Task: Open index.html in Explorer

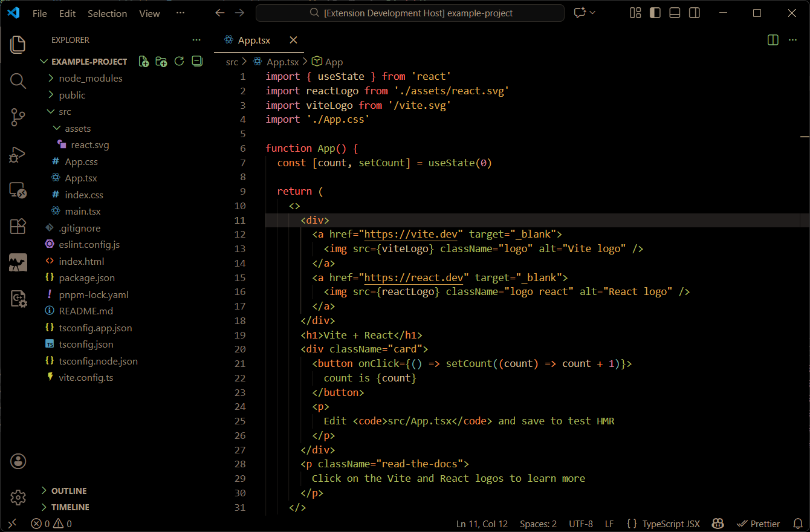Action: pyautogui.click(x=81, y=262)
